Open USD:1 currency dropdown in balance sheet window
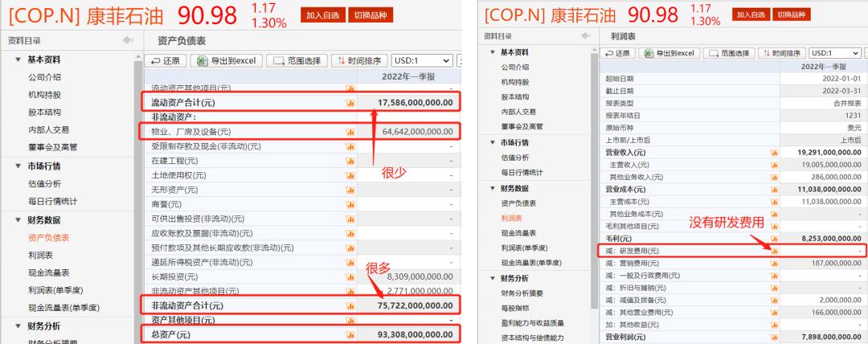 coord(422,61)
